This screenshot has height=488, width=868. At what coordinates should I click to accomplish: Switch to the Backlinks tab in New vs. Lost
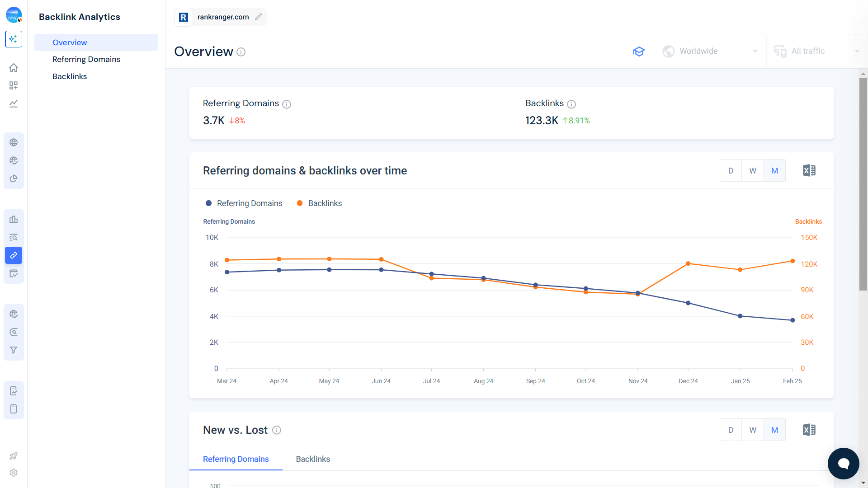(313, 459)
